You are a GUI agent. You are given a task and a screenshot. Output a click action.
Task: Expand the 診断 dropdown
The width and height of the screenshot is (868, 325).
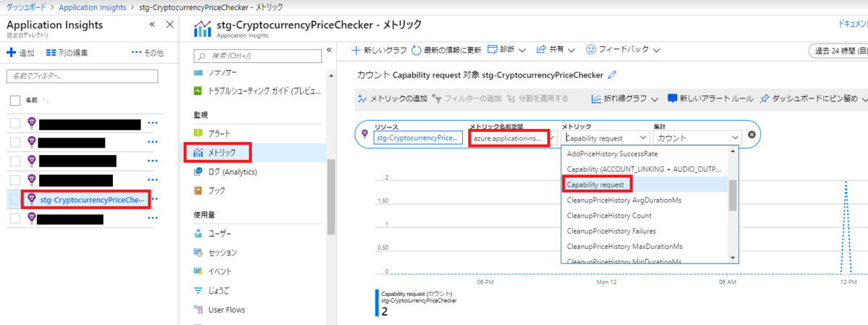pos(506,50)
